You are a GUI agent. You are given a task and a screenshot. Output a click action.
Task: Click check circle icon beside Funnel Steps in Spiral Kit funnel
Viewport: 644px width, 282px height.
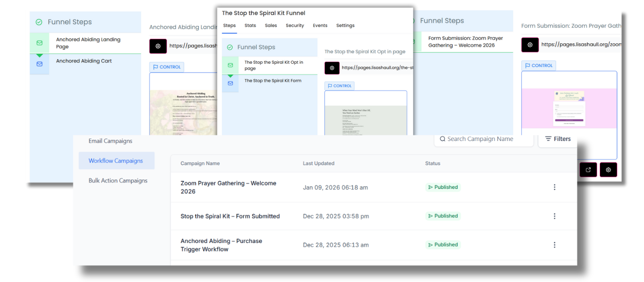tap(230, 47)
